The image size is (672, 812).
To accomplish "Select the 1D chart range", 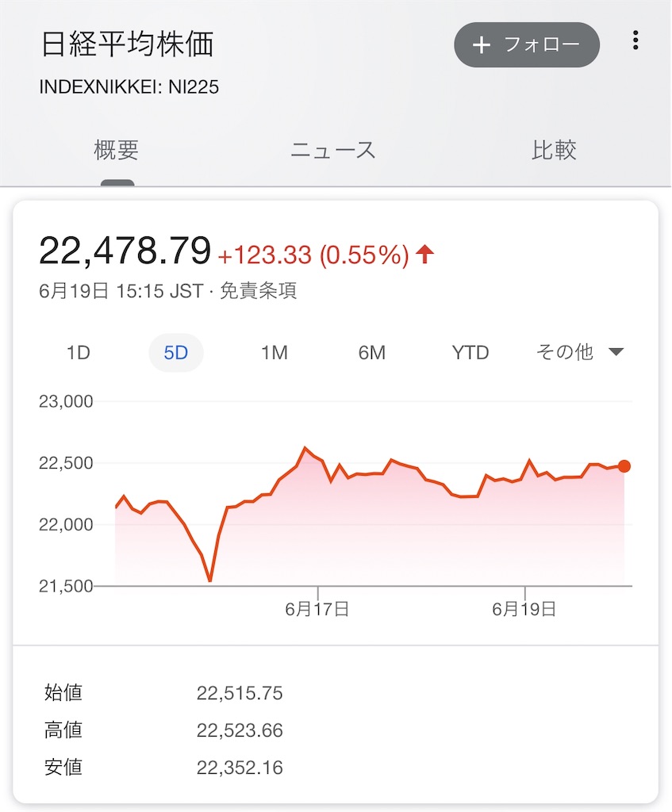I will pyautogui.click(x=79, y=353).
